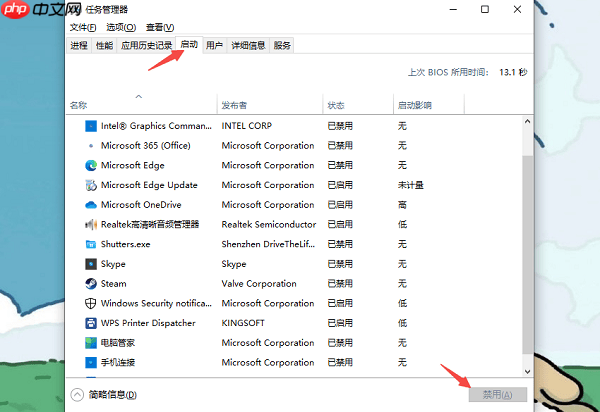Minimize the 任务管理器 window
Image resolution: width=600 pixels, height=412 pixels.
tap(453, 9)
